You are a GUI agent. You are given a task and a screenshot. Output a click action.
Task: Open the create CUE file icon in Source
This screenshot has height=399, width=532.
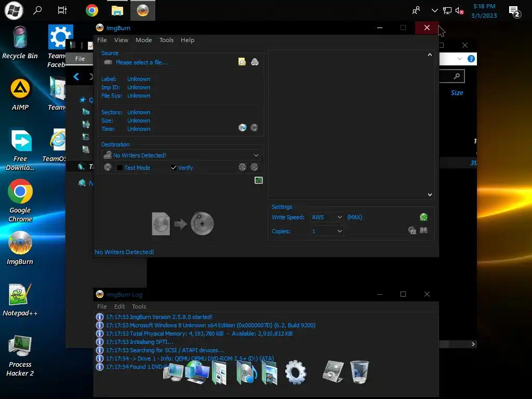255,62
